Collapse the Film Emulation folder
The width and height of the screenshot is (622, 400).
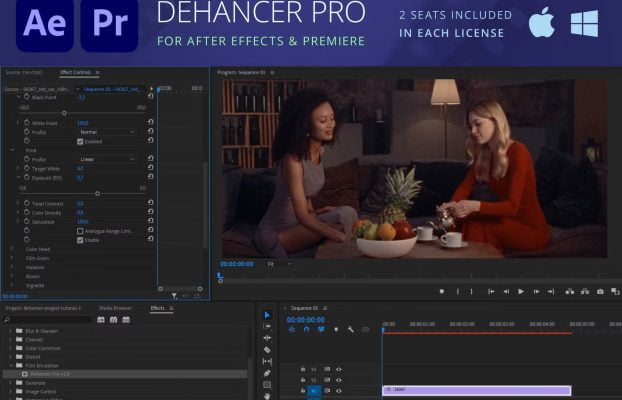pos(10,365)
